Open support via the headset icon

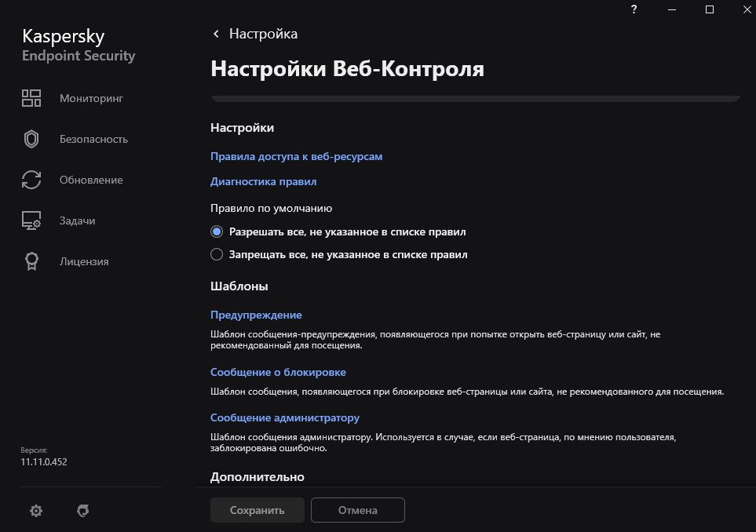83,511
